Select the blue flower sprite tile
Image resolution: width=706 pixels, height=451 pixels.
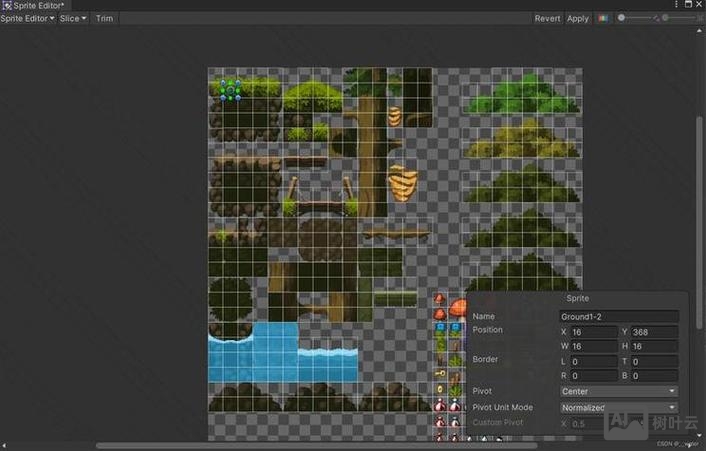point(440,325)
